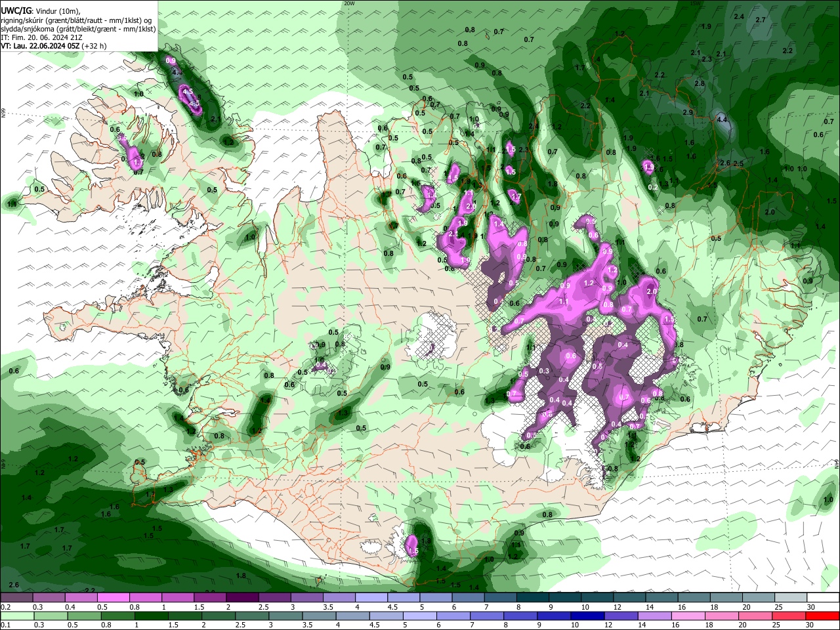This screenshot has height=630, width=840.
Task: Click the bright red 30 mm rain legend swatch
Action: click(x=822, y=616)
